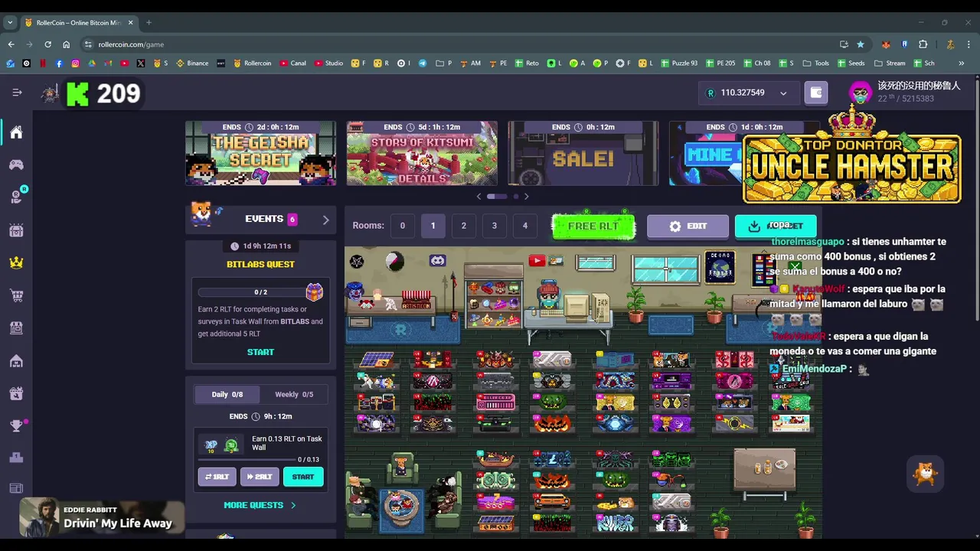Viewport: 980px width, 551px height.
Task: Open the marketplace stall sidebar icon
Action: (x=16, y=328)
